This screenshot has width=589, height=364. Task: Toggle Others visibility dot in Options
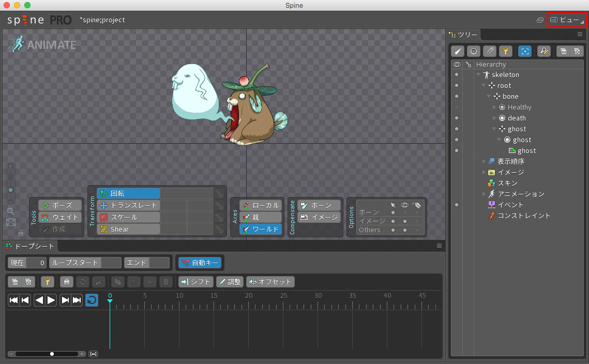pos(405,230)
